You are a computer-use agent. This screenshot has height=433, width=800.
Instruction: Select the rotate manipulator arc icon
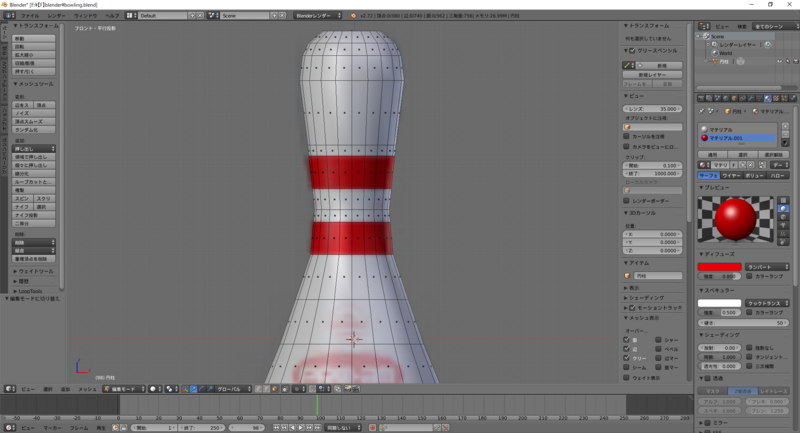tap(202, 389)
